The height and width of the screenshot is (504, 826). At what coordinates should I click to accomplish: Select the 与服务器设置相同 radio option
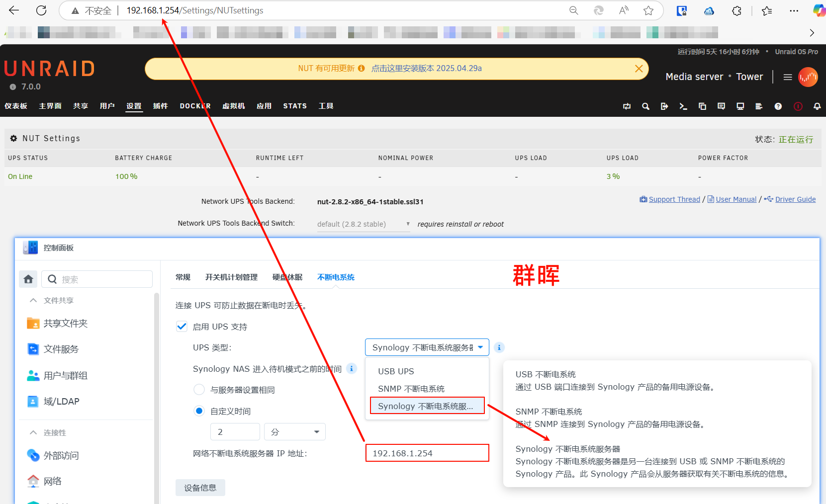tap(199, 390)
